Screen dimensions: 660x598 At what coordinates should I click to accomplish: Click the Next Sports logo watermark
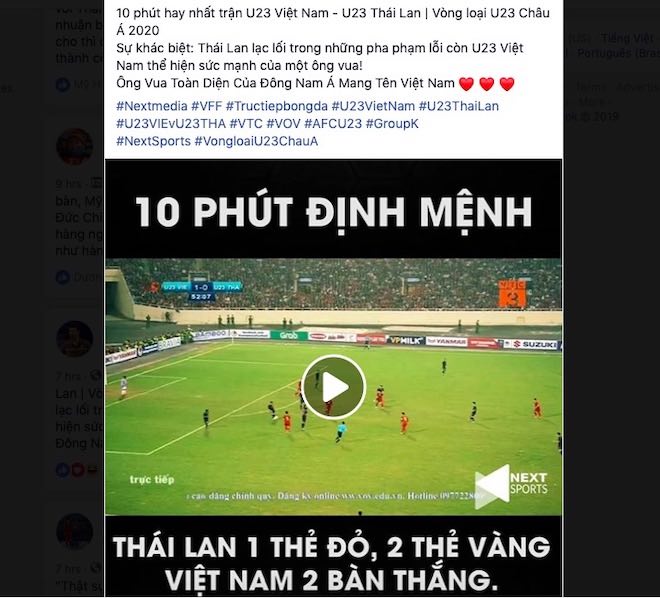(x=511, y=486)
